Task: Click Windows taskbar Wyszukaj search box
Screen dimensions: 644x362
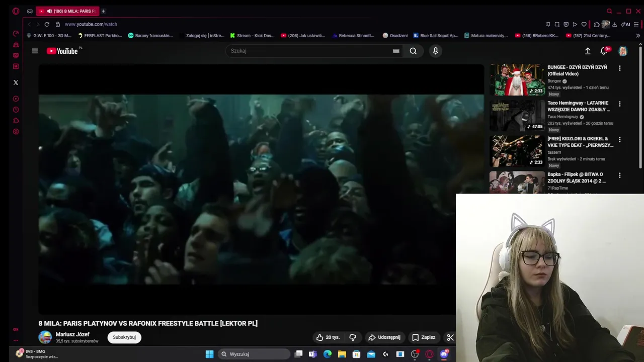Action: (254, 354)
